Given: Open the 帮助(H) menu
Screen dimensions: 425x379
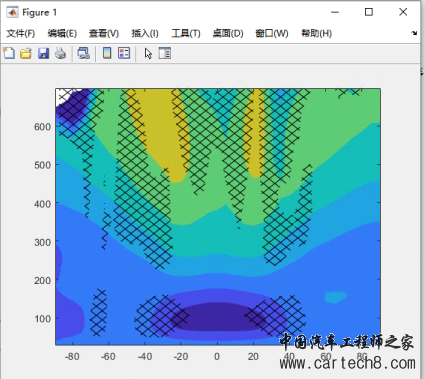Looking at the screenshot, I should click(316, 33).
